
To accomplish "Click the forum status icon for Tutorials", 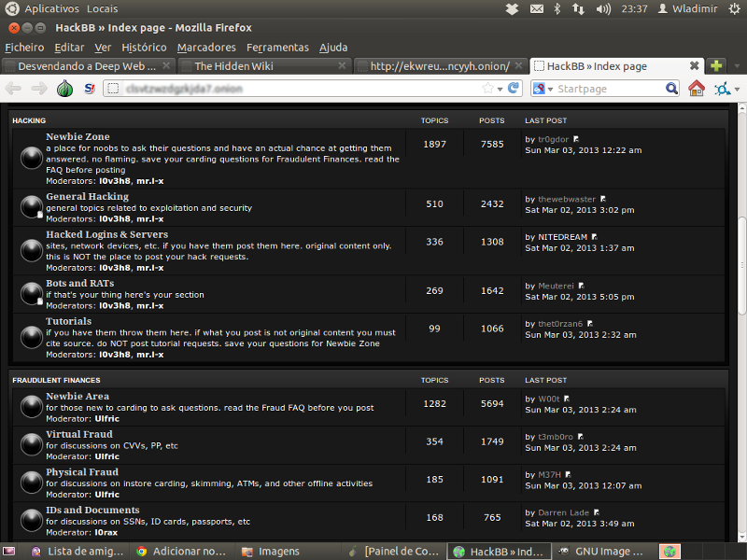I will [32, 338].
